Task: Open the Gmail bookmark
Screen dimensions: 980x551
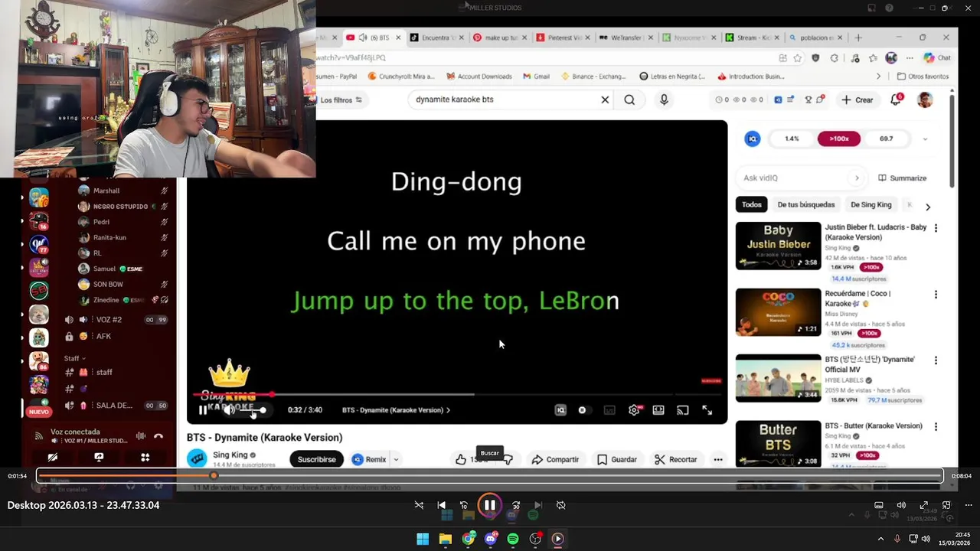Action: (537, 77)
